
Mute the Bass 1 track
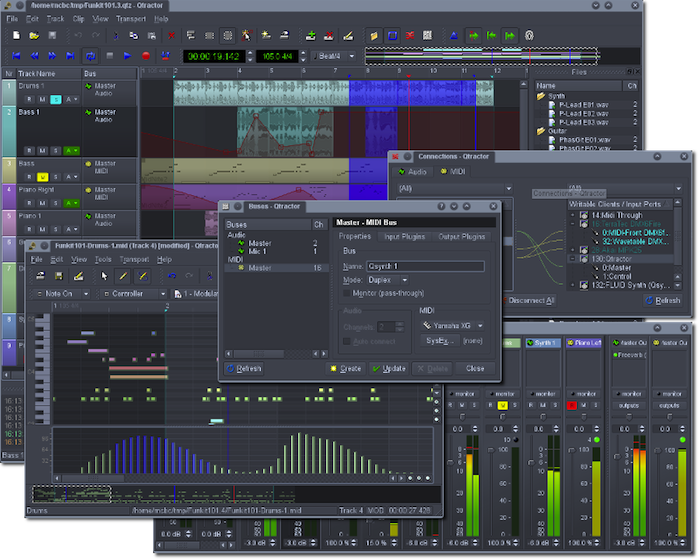[x=42, y=151]
